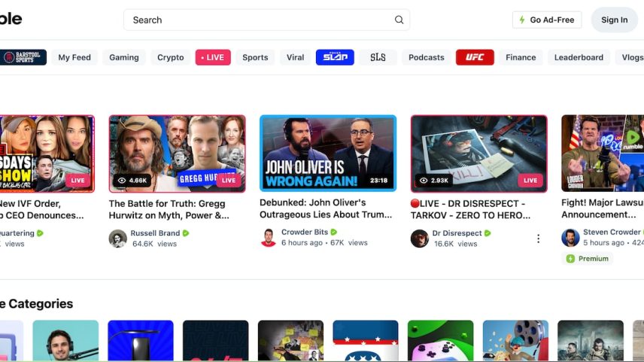Click the Go Ad-Free button
The height and width of the screenshot is (362, 644).
point(547,20)
